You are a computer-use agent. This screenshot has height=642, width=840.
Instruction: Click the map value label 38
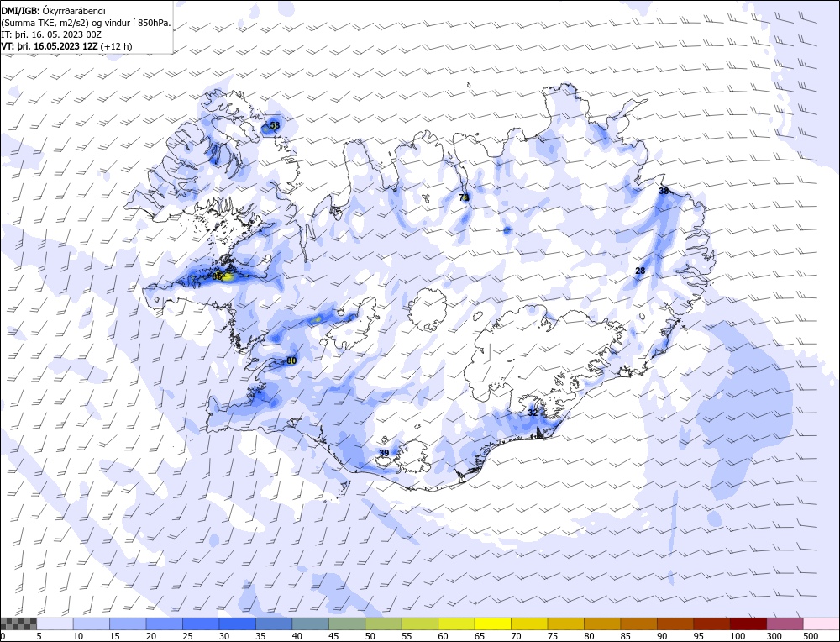(x=664, y=191)
